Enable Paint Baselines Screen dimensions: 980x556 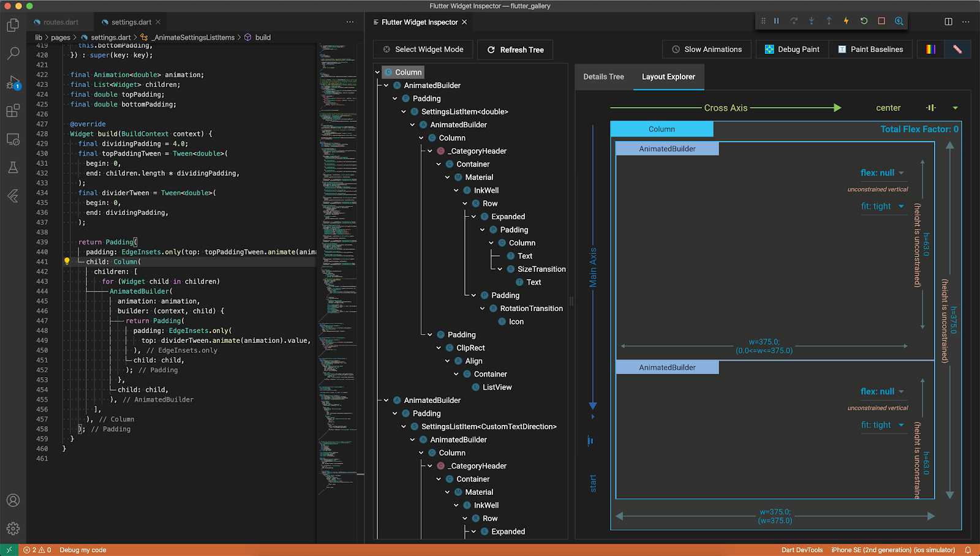[x=870, y=50]
